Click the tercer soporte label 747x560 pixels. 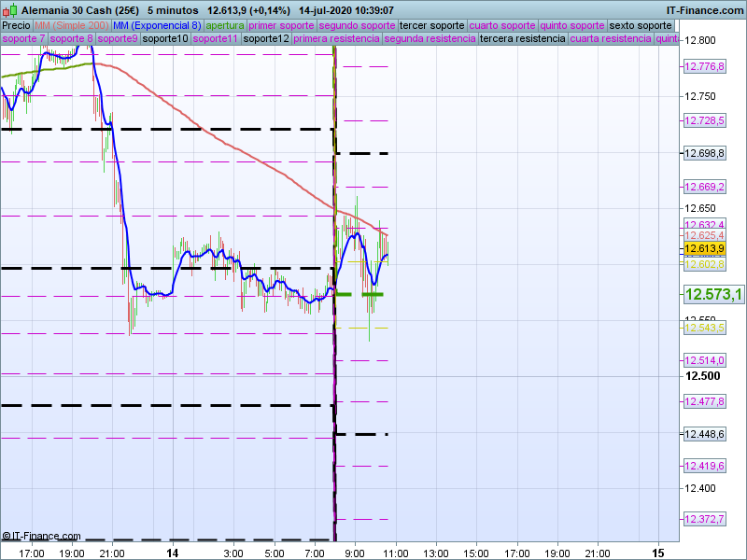(431, 25)
